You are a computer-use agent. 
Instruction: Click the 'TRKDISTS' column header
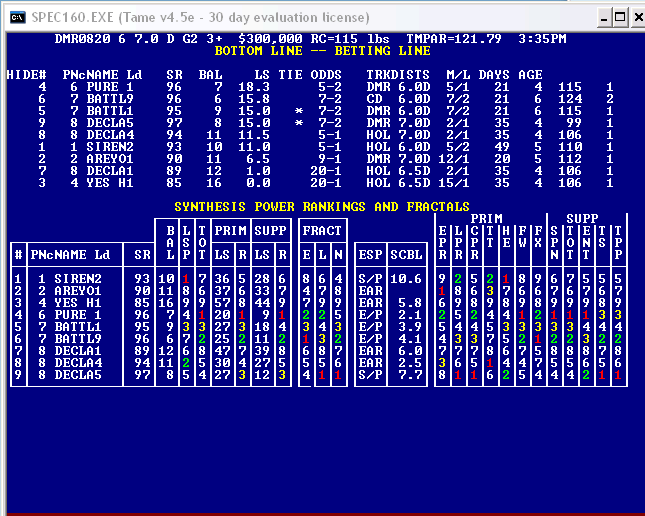(x=398, y=75)
